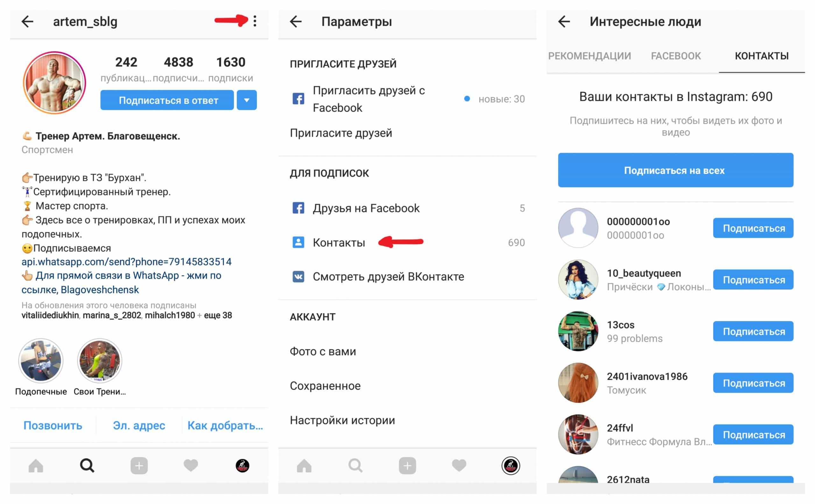Open profile avatar icon in Параметры bottom bar
This screenshot has width=815, height=504.
[x=511, y=466]
